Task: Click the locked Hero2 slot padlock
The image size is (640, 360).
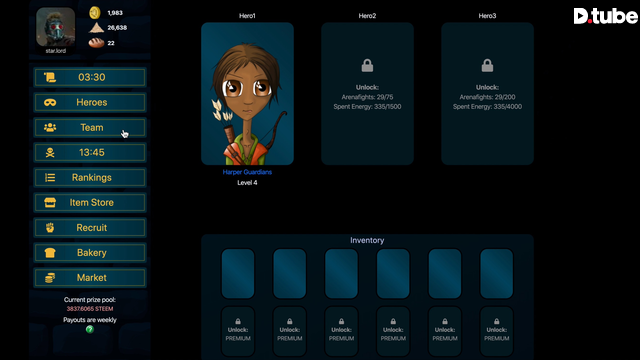Action: (367, 66)
